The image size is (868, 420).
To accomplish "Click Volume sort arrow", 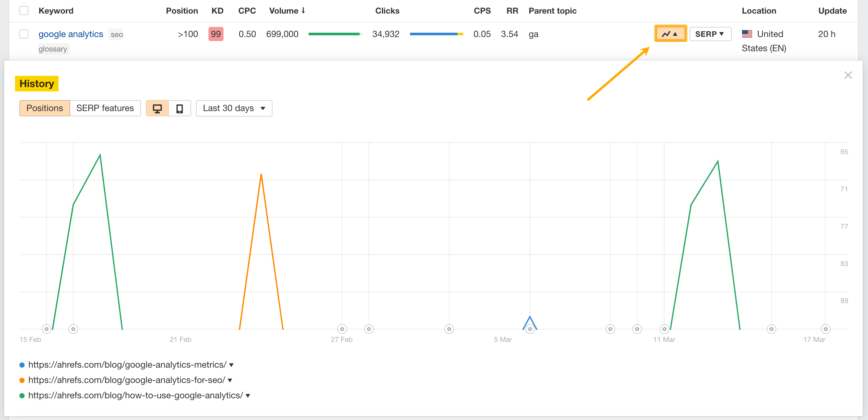I will [x=303, y=10].
